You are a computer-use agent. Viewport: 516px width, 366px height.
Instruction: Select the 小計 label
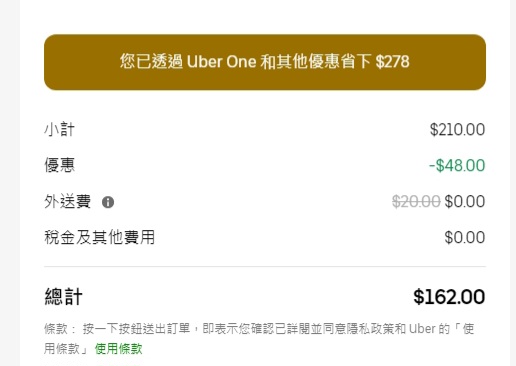59,129
